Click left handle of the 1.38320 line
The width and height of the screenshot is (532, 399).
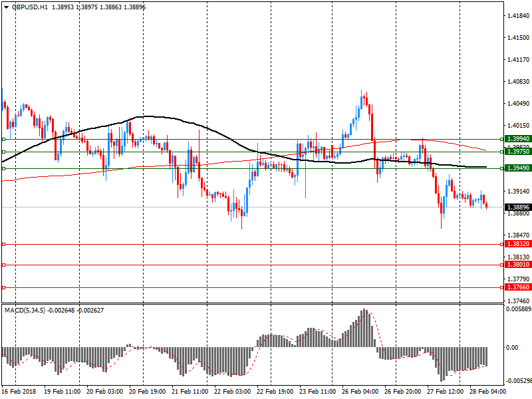[x=3, y=244]
